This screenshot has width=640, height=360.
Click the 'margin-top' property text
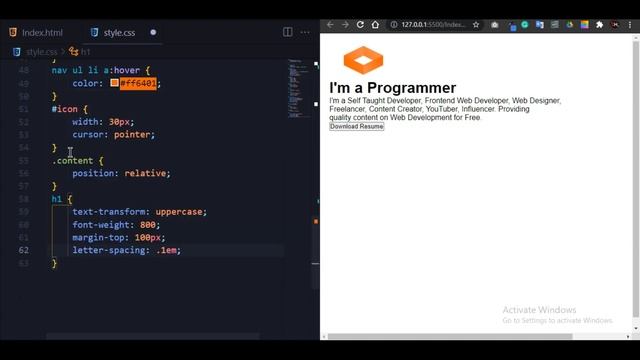(98, 238)
